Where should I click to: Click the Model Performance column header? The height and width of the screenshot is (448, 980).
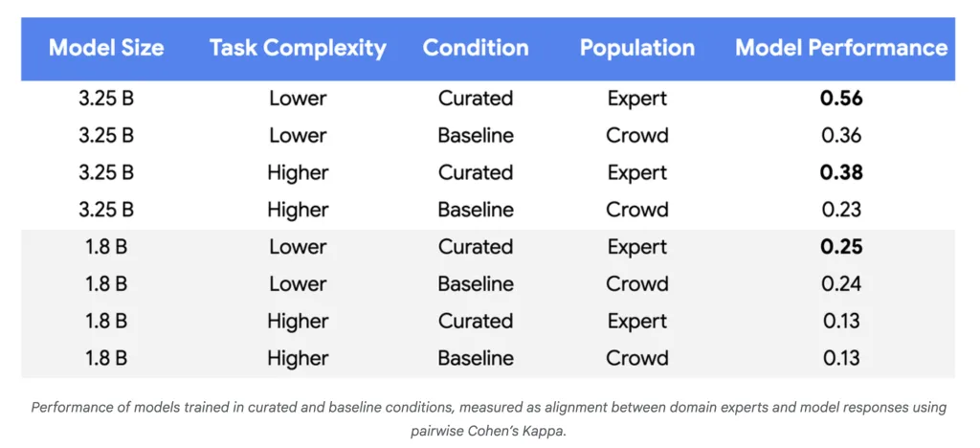click(841, 48)
